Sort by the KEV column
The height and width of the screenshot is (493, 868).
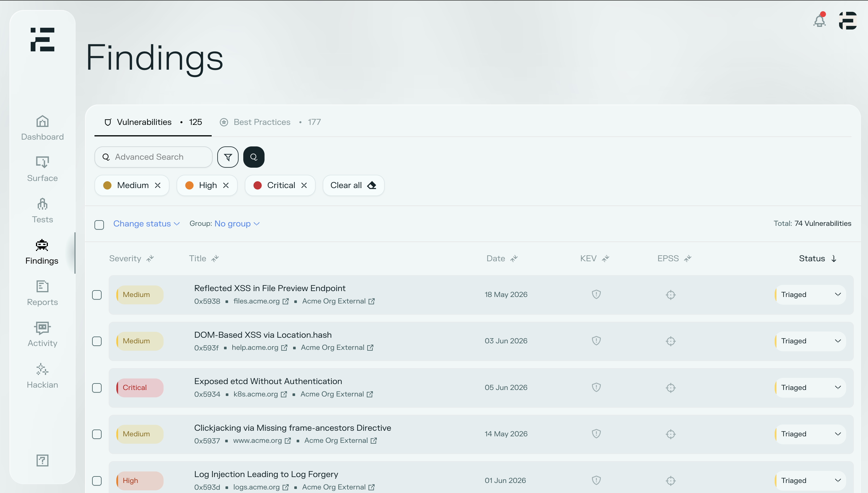pyautogui.click(x=595, y=258)
